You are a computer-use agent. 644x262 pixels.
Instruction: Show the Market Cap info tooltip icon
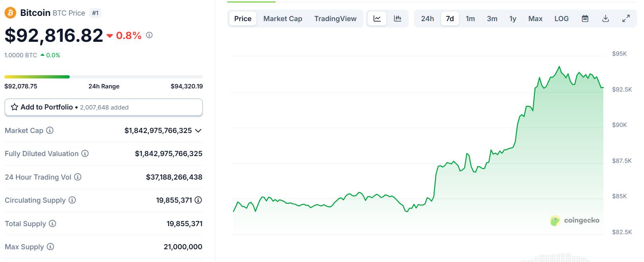click(x=50, y=130)
